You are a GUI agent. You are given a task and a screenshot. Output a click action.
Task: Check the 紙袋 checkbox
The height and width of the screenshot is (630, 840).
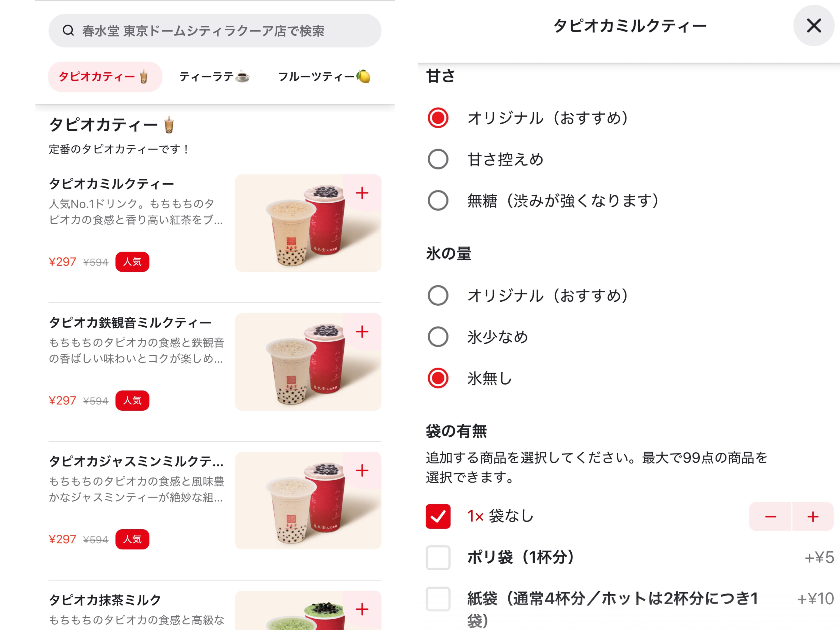click(438, 599)
